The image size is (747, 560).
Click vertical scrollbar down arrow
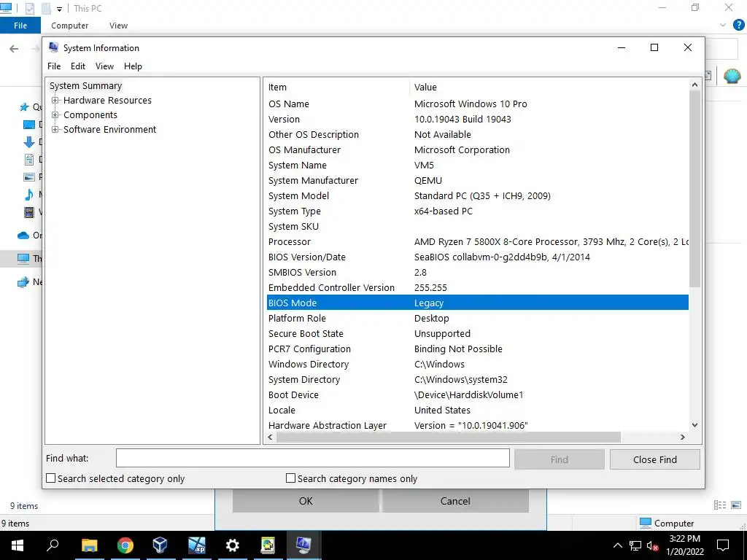point(694,425)
